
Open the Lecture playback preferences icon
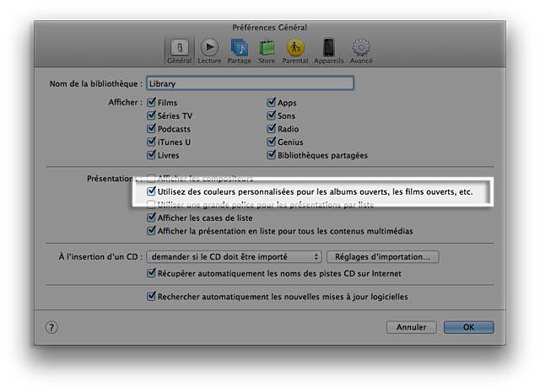(209, 49)
